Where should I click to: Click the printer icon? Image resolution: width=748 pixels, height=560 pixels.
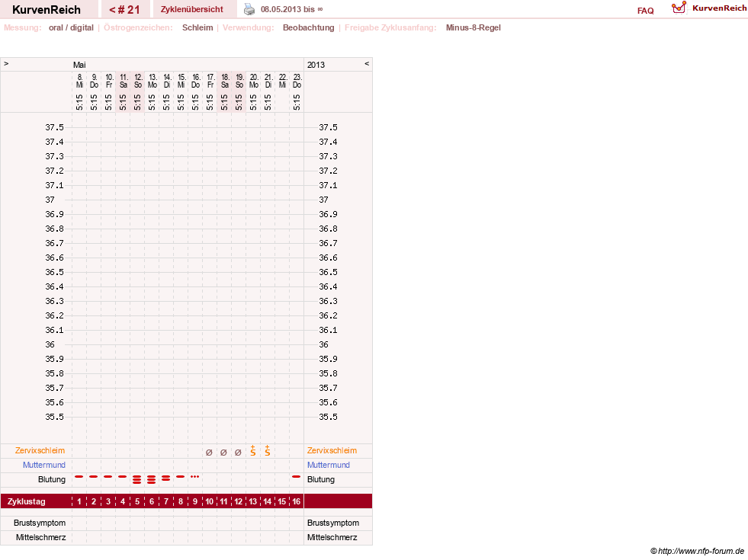coord(249,9)
